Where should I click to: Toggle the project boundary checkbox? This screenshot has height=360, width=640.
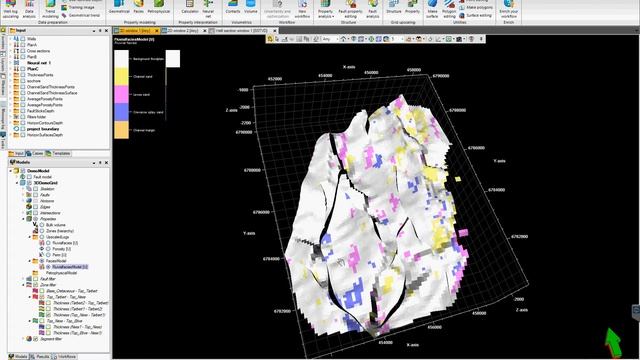23,129
